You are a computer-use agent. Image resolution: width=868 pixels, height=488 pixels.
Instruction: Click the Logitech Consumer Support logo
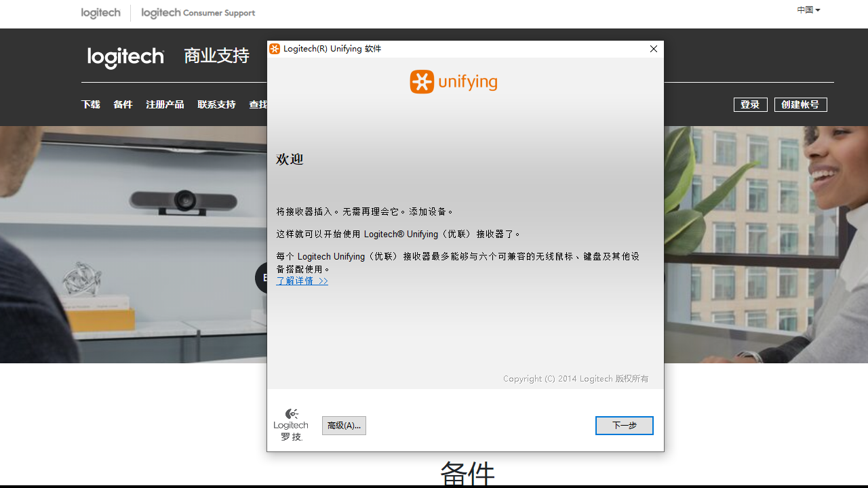(197, 13)
